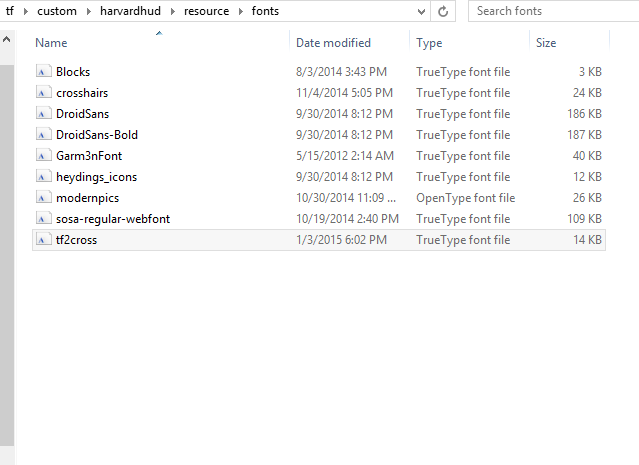This screenshot has height=465, width=639.
Task: Click the 40 KB size value
Action: click(x=587, y=156)
